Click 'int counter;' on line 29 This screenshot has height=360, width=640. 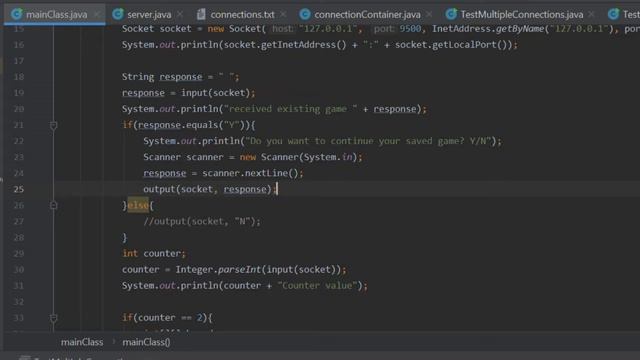coord(154,253)
